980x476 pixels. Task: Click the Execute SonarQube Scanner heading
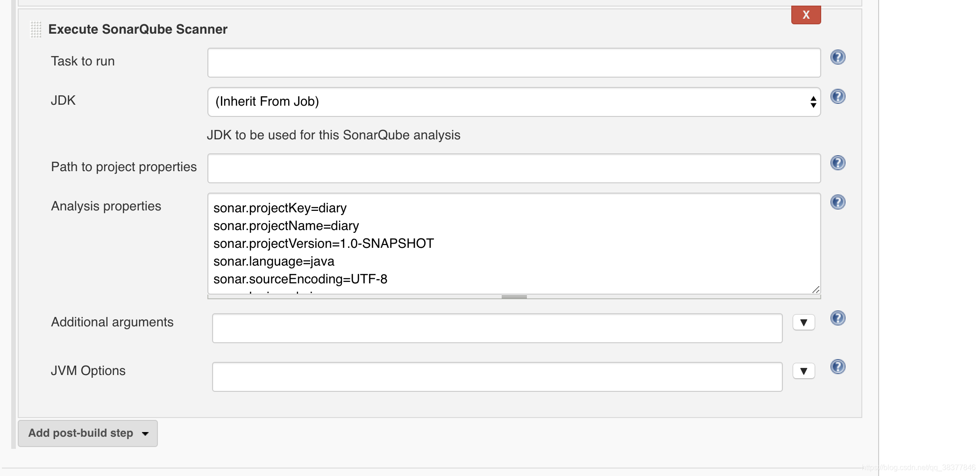[x=138, y=29]
